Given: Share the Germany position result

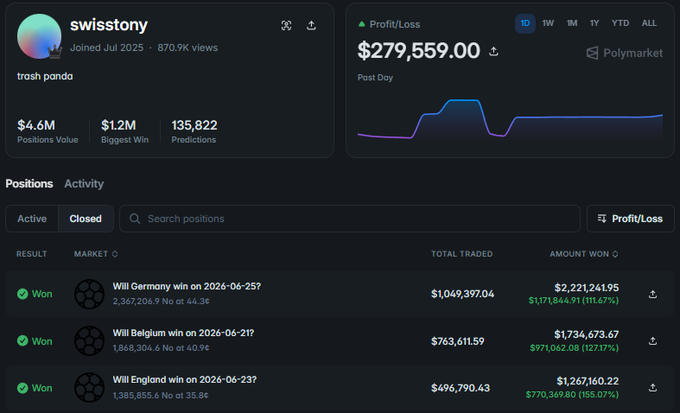Looking at the screenshot, I should click(652, 294).
